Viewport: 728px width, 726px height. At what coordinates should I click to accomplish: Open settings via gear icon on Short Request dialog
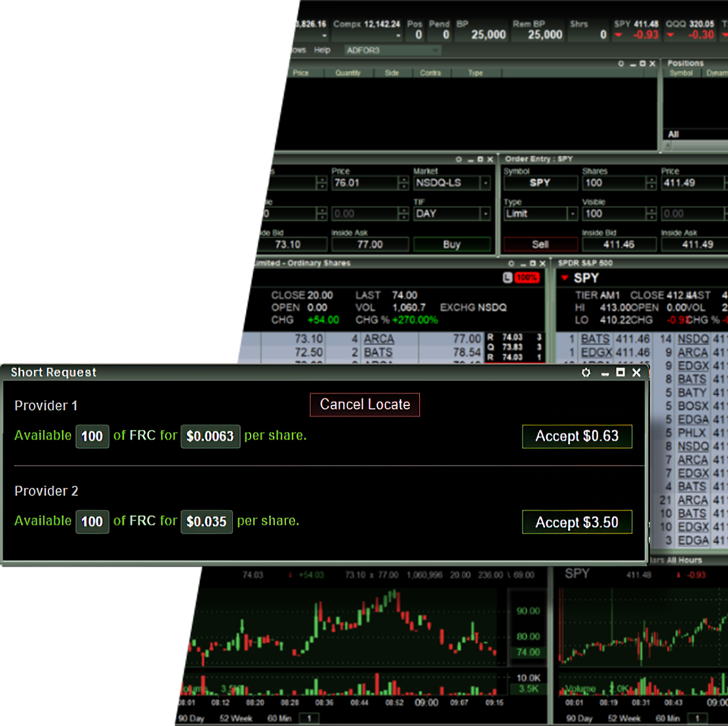(586, 373)
